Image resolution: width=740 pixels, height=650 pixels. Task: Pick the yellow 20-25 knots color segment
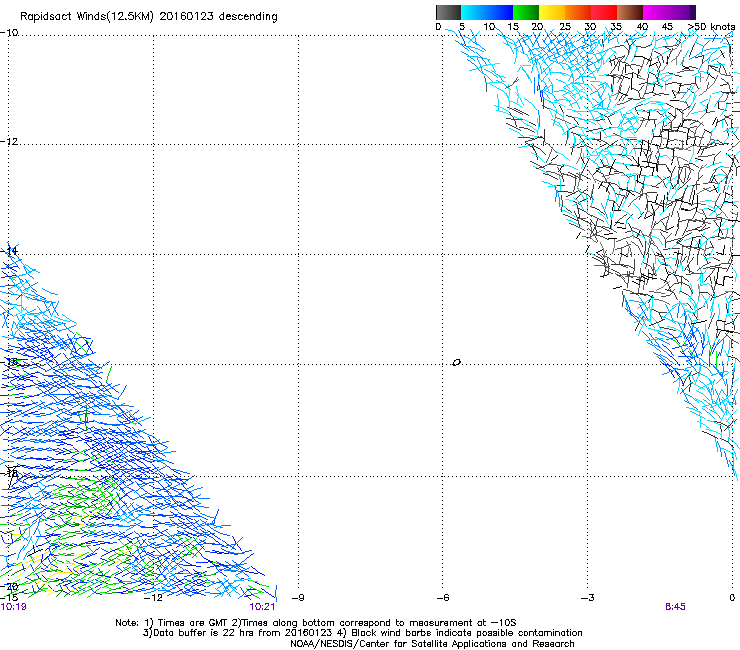pyautogui.click(x=552, y=12)
